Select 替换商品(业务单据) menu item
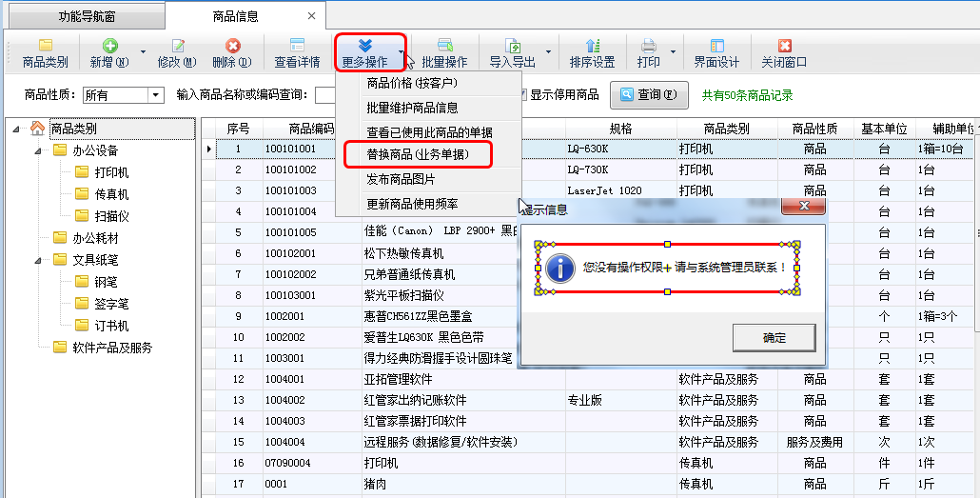Image resolution: width=980 pixels, height=498 pixels. click(x=417, y=153)
